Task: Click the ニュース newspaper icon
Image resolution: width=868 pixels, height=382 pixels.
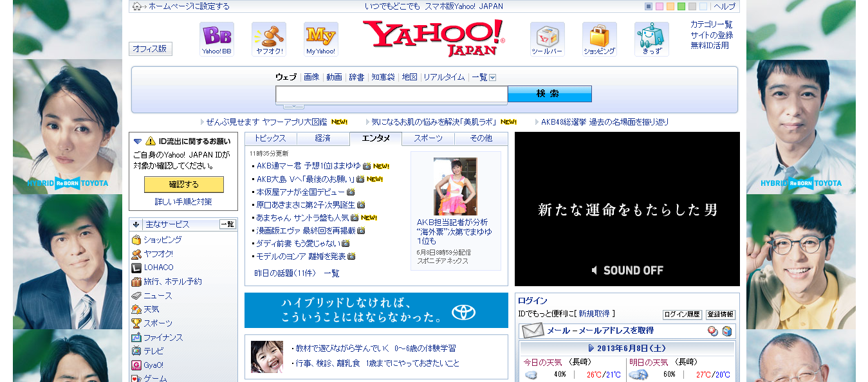Action: (136, 296)
